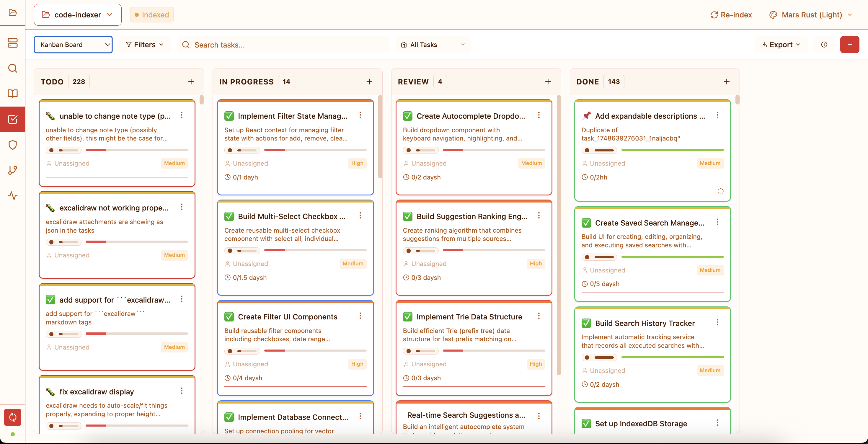
Task: Click the Re-index button
Action: click(731, 15)
